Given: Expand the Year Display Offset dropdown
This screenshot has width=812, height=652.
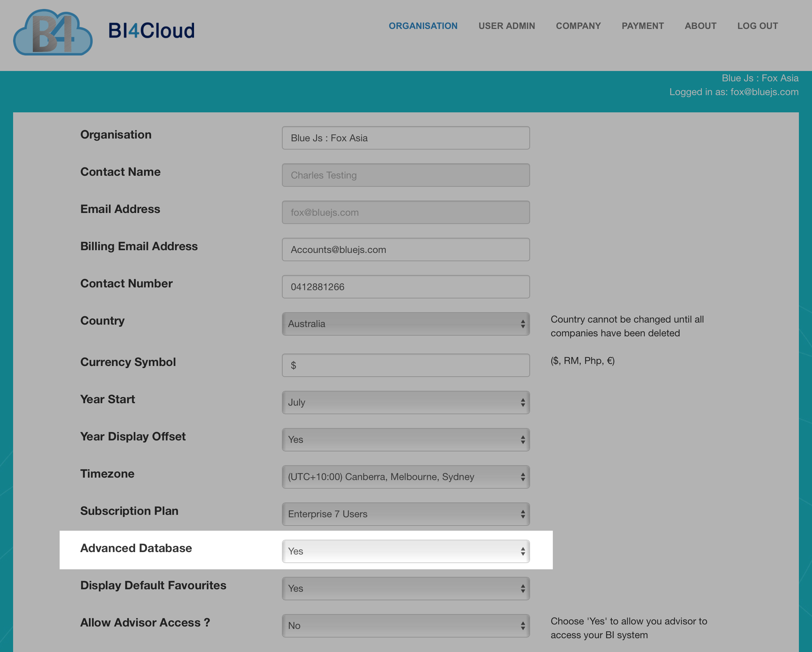Looking at the screenshot, I should (406, 440).
